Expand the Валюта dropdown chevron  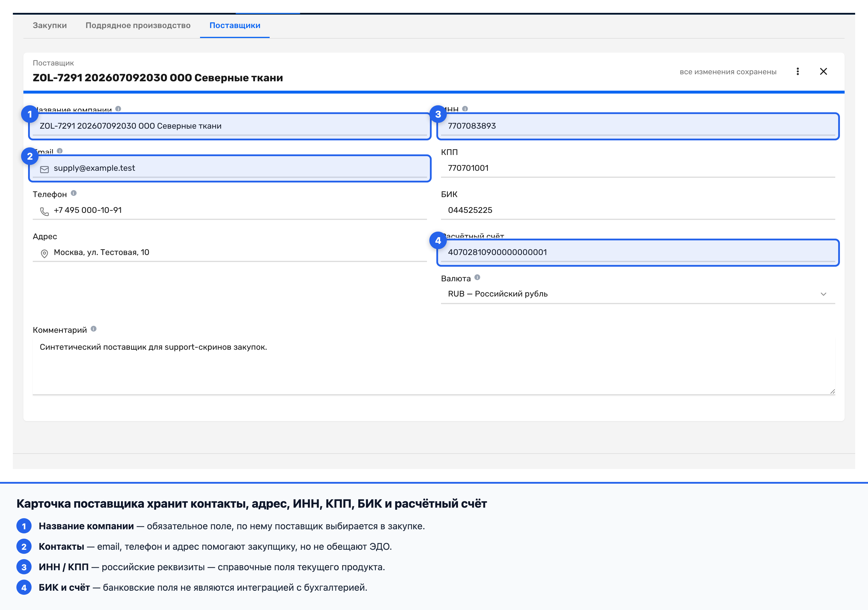pos(823,294)
